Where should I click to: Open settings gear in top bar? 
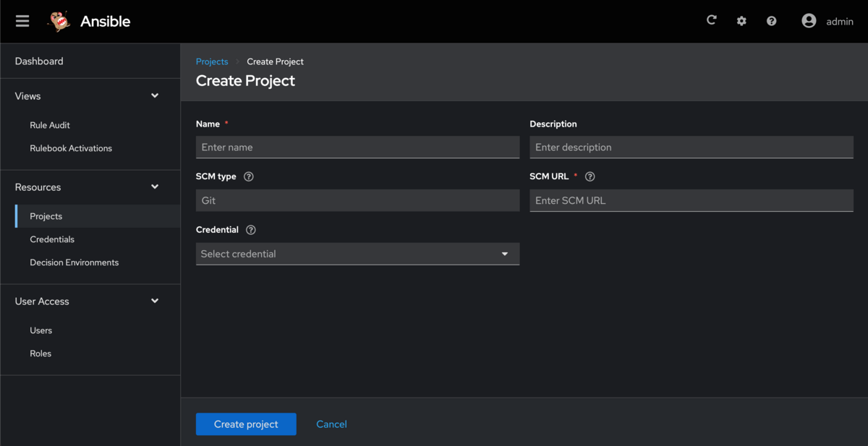[741, 21]
